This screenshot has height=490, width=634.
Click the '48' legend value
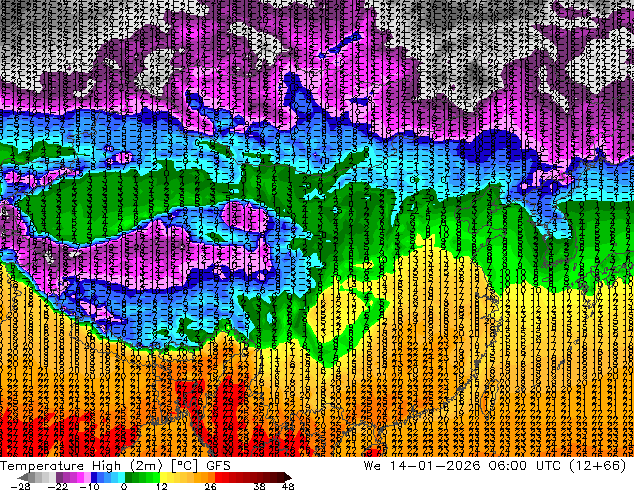[x=288, y=486]
